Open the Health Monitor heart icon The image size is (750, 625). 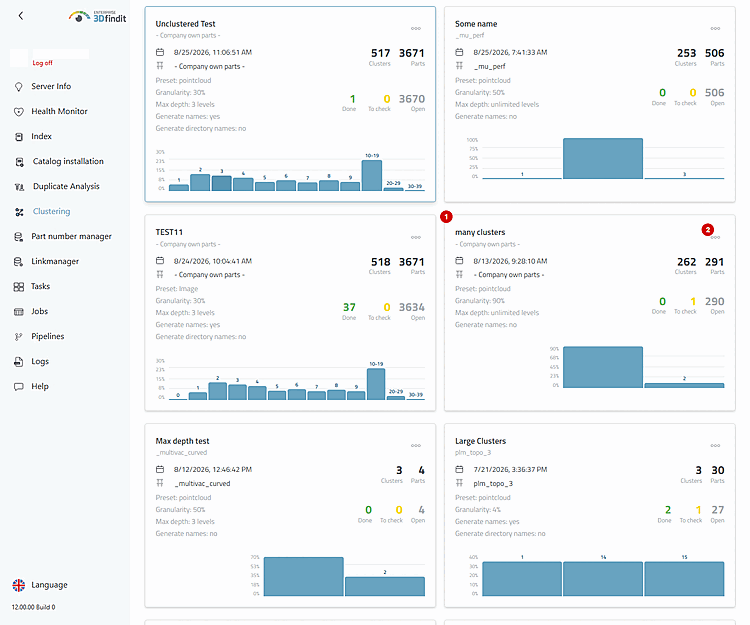coord(19,111)
